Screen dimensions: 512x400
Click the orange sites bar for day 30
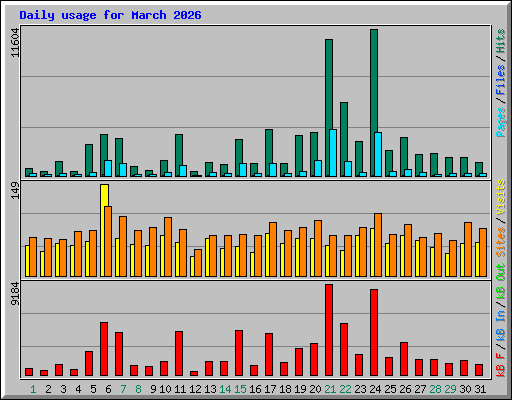[468, 249]
